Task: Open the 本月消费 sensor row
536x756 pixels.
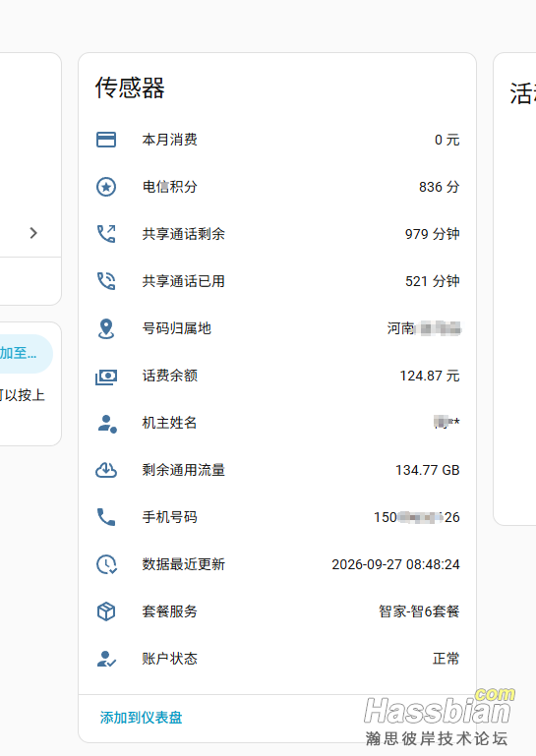Action: click(277, 140)
